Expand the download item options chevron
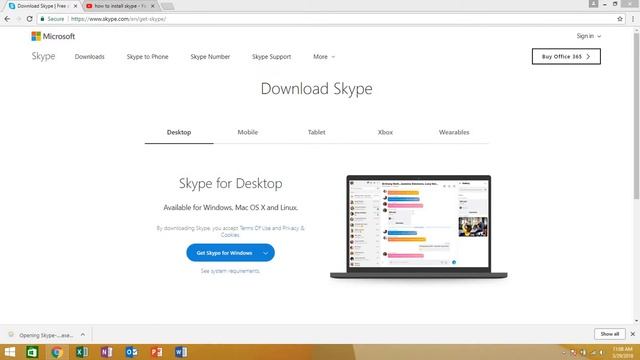This screenshot has height=360, width=640. pos(83,335)
